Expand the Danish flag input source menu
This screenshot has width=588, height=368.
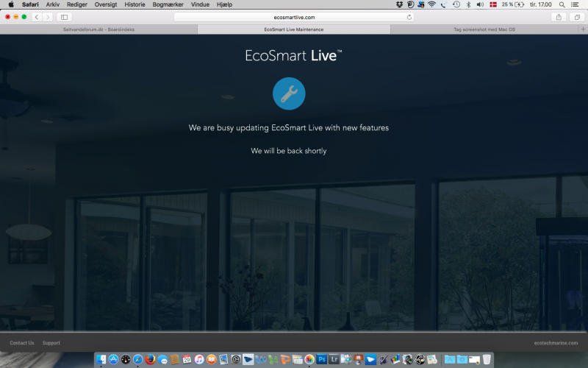tap(492, 4)
